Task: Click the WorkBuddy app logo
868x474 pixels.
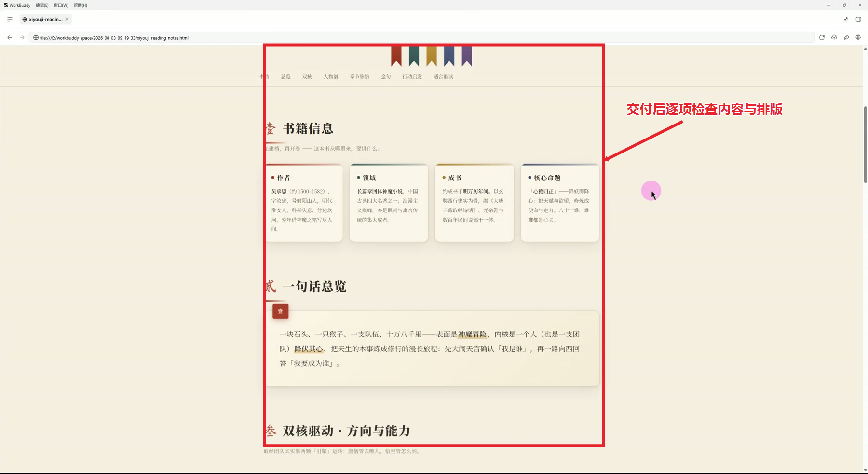Action: click(6, 5)
